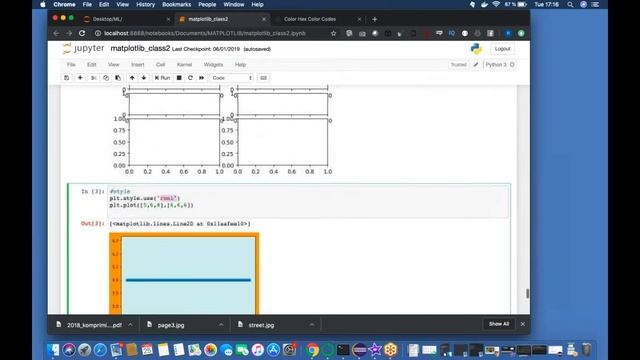Viewport: 640px width, 360px height.
Task: Click the Python 3 kernel indicator
Action: pos(500,64)
